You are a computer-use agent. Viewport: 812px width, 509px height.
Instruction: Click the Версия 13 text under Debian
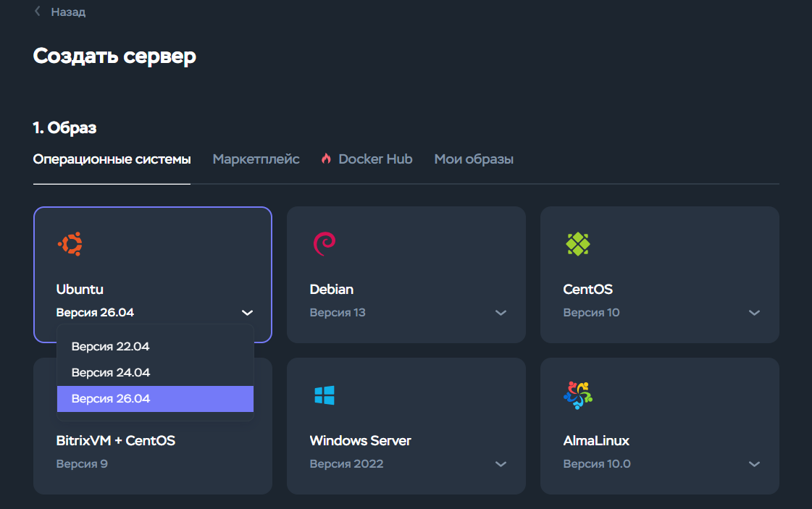point(338,313)
